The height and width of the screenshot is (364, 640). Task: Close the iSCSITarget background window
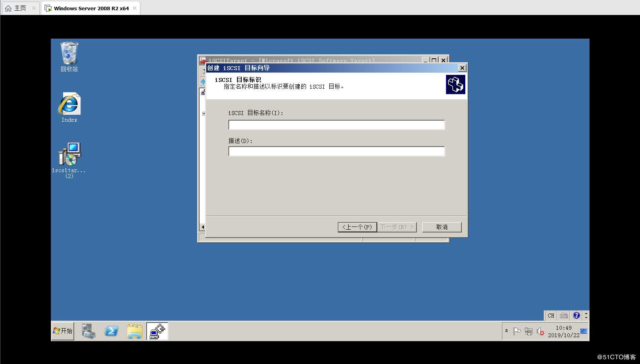click(x=444, y=60)
